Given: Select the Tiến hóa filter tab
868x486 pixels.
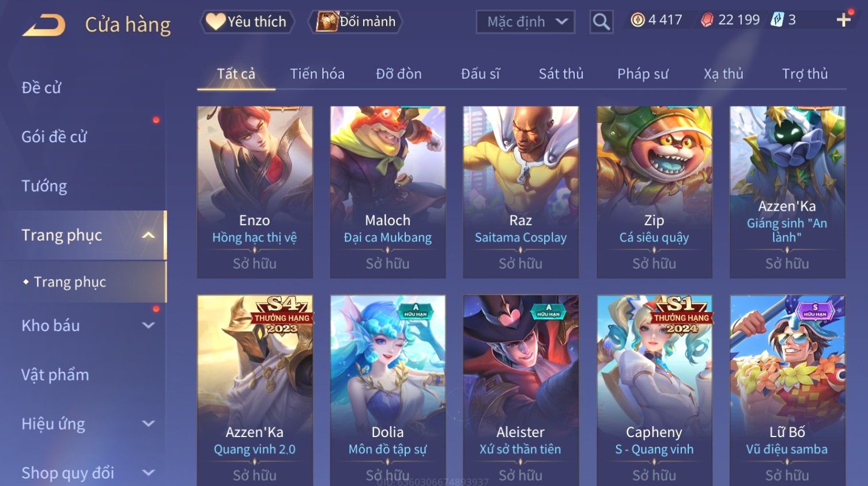Looking at the screenshot, I should pyautogui.click(x=317, y=74).
